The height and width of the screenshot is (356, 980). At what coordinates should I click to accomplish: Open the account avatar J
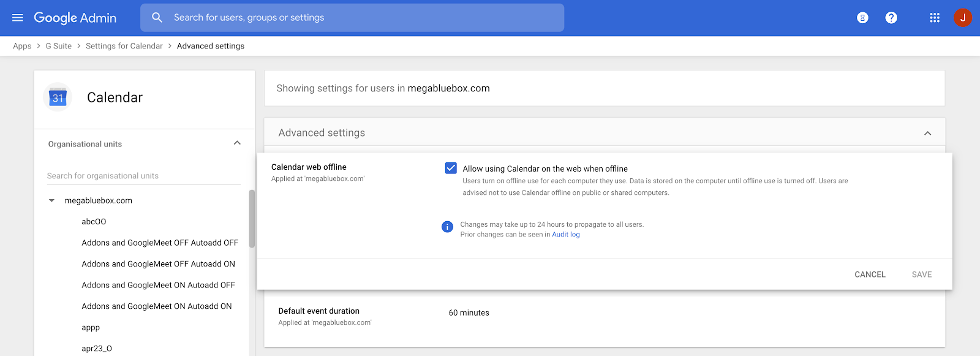point(962,18)
